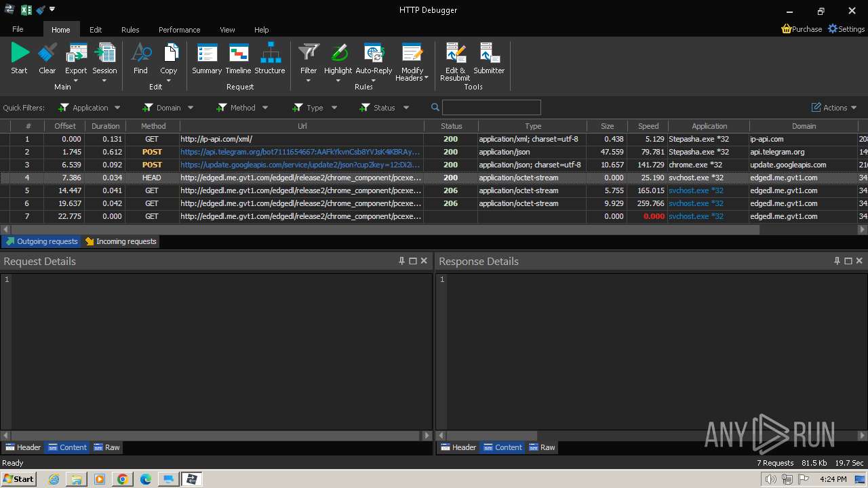Show the Timeline view
Image resolution: width=868 pixels, height=488 pixels.
(x=238, y=53)
